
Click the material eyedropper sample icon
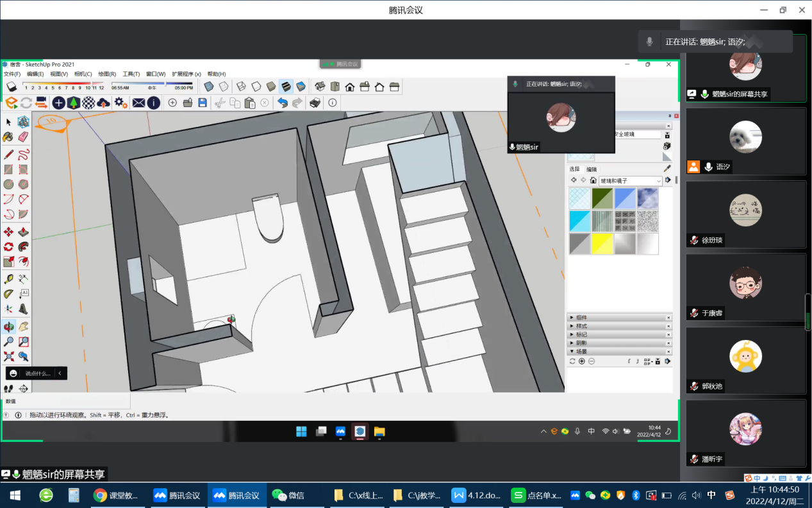pos(667,169)
